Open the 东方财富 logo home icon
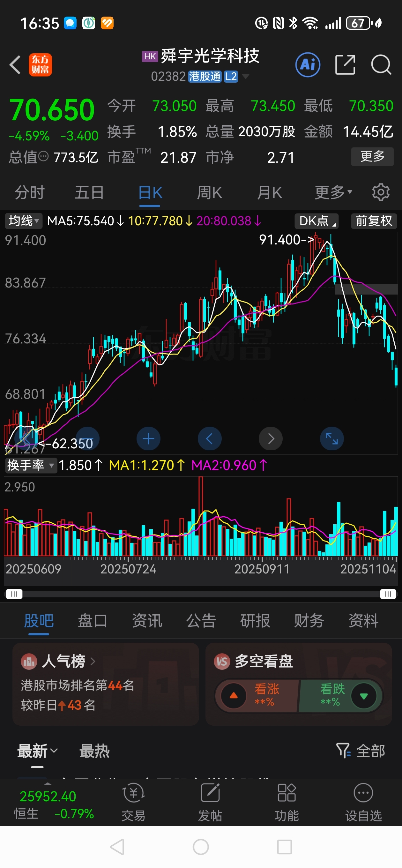This screenshot has width=402, height=868. 41,65
